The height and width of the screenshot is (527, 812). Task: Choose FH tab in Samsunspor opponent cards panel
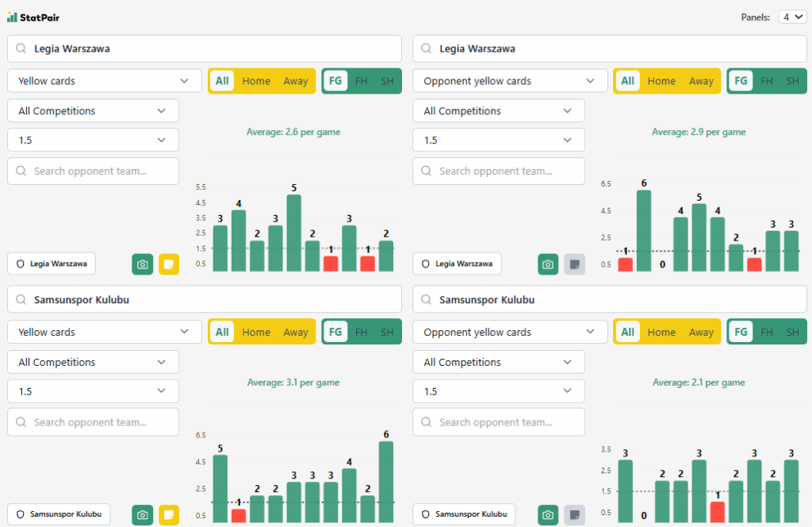[x=766, y=333]
